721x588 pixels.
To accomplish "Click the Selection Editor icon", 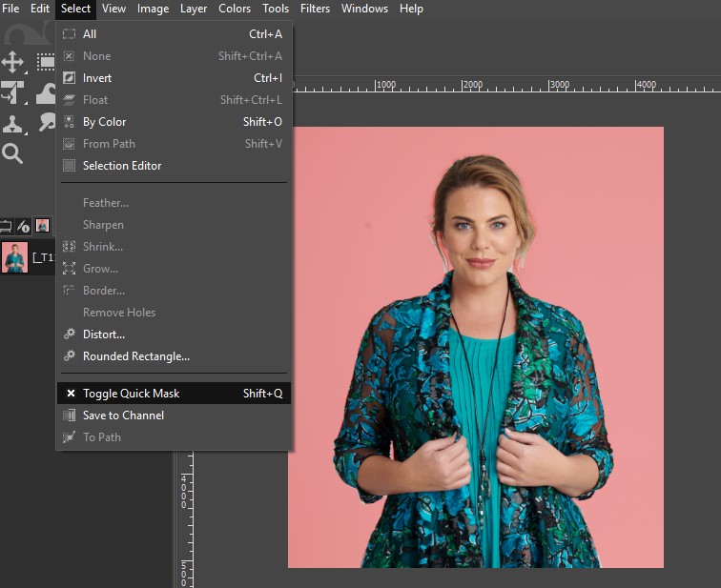I will tap(69, 166).
